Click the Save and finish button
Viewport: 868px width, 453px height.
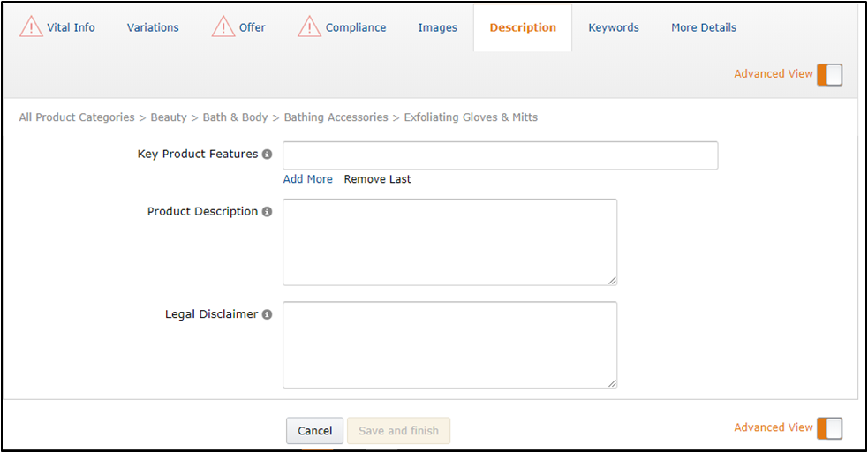pyautogui.click(x=398, y=431)
